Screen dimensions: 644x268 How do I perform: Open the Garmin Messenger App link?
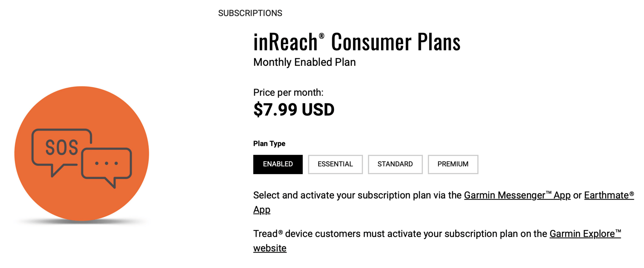517,195
